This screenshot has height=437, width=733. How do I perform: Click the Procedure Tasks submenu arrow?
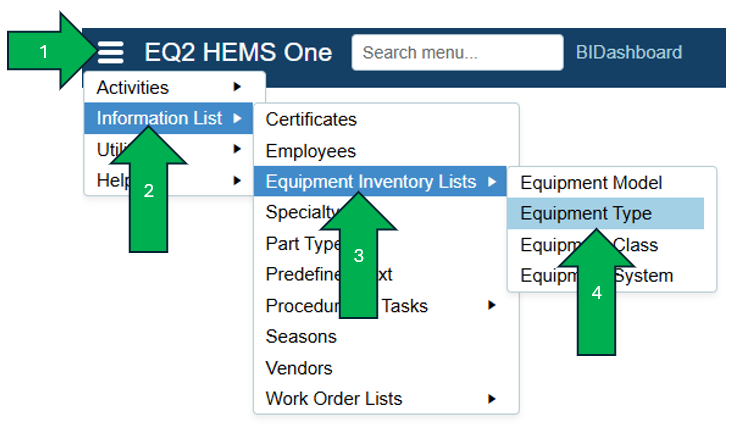pyautogui.click(x=492, y=305)
